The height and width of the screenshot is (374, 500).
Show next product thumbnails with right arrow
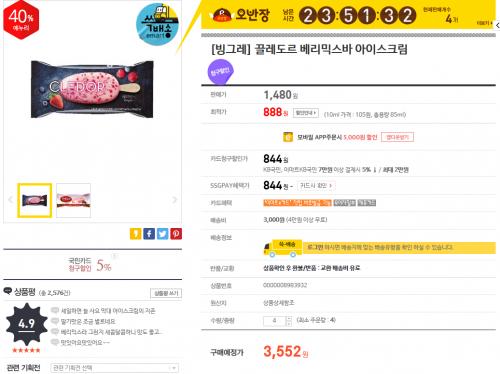tap(174, 200)
